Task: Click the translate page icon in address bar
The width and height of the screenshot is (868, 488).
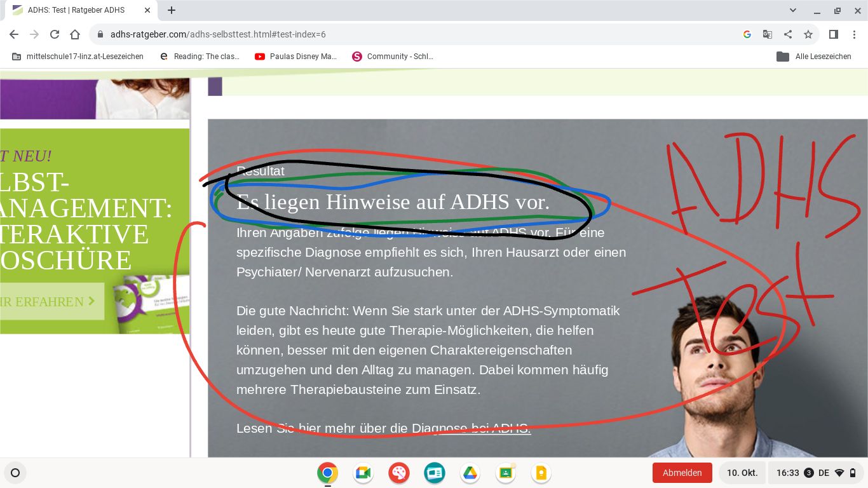Action: click(x=768, y=34)
